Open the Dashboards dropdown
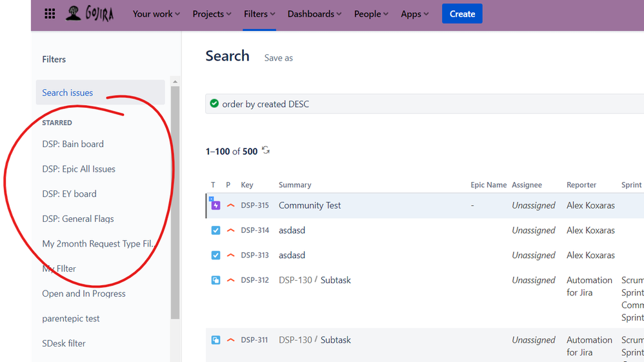This screenshot has height=362, width=644. [x=314, y=14]
